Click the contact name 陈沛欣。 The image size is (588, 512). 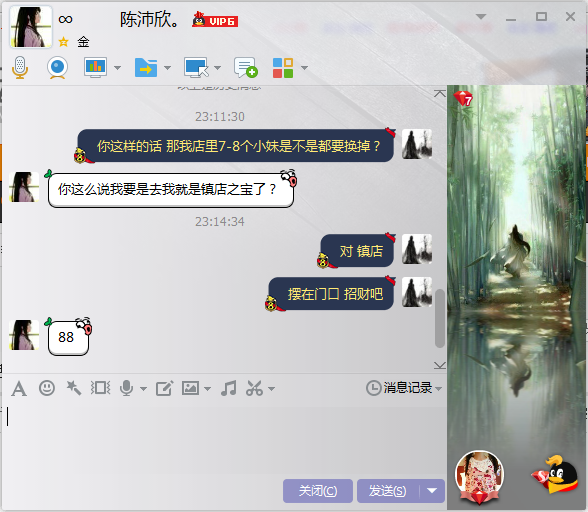(x=150, y=20)
